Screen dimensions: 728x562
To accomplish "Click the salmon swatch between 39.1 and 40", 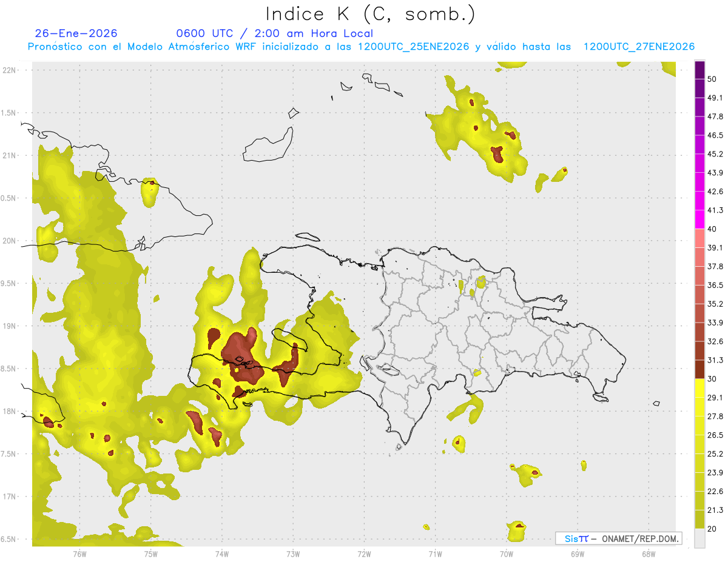I will (699, 238).
